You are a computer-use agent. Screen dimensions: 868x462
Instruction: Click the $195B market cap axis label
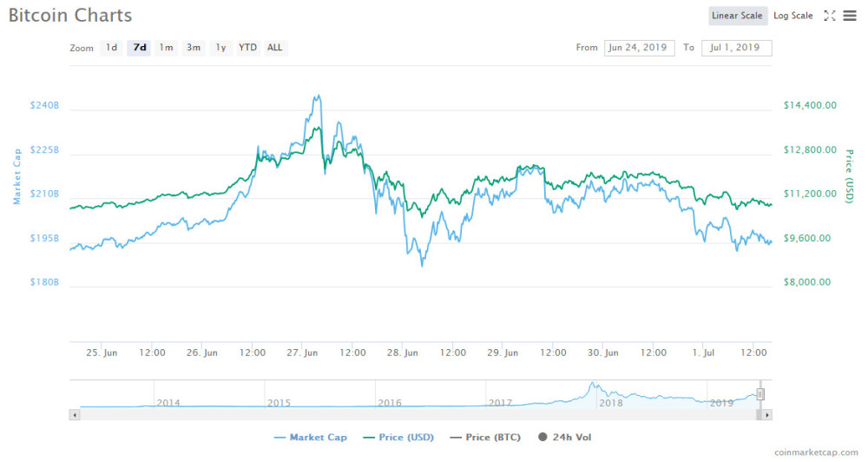(x=44, y=238)
